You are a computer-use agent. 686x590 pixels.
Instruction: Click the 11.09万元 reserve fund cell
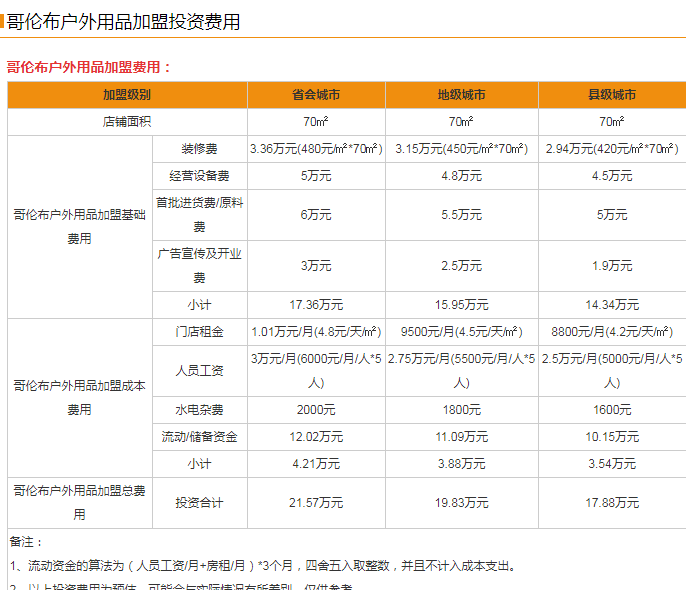462,437
